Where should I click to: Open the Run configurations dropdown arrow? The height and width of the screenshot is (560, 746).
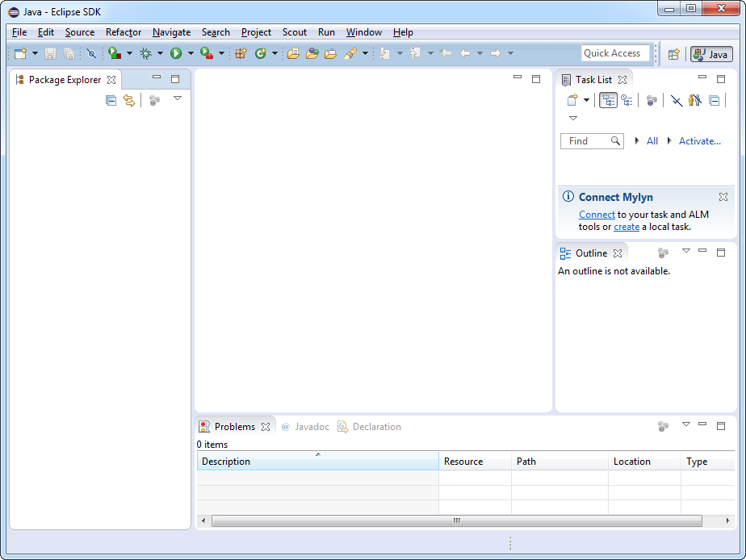point(191,53)
